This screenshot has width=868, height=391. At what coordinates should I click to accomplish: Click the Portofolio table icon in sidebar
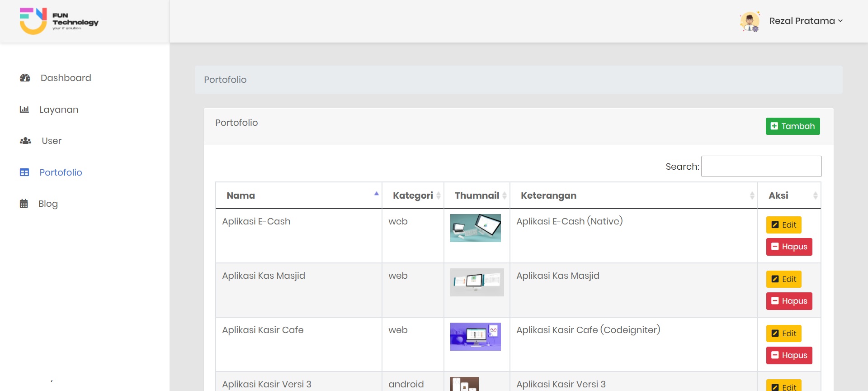tap(24, 172)
